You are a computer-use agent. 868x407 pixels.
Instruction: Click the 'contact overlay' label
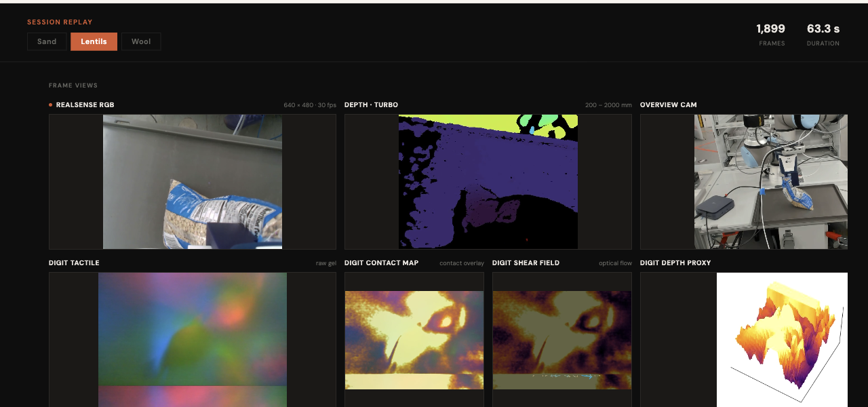coord(462,263)
